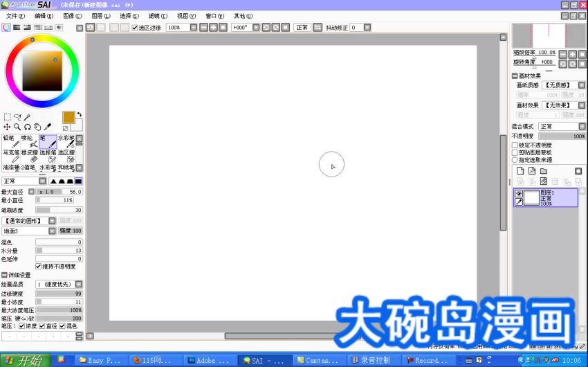
Task: Click the undo button in toolbar
Action: click(90, 28)
